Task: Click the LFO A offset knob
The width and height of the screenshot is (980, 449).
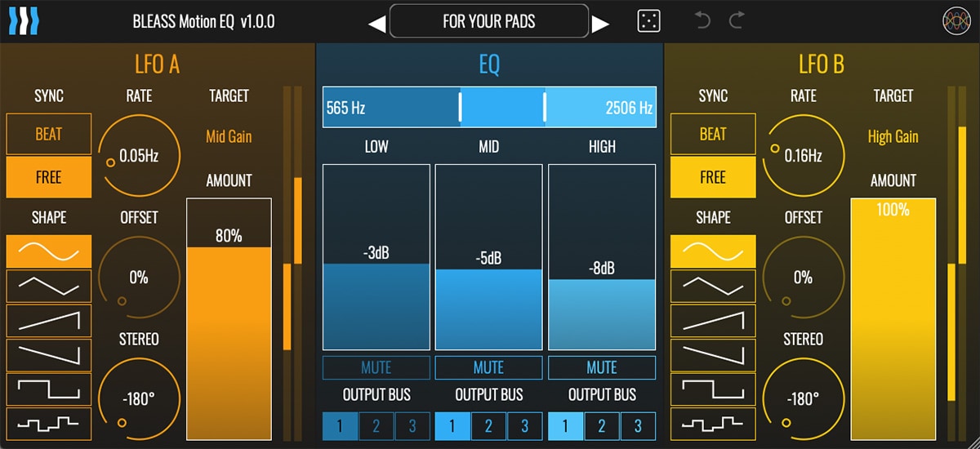Action: coord(139,278)
